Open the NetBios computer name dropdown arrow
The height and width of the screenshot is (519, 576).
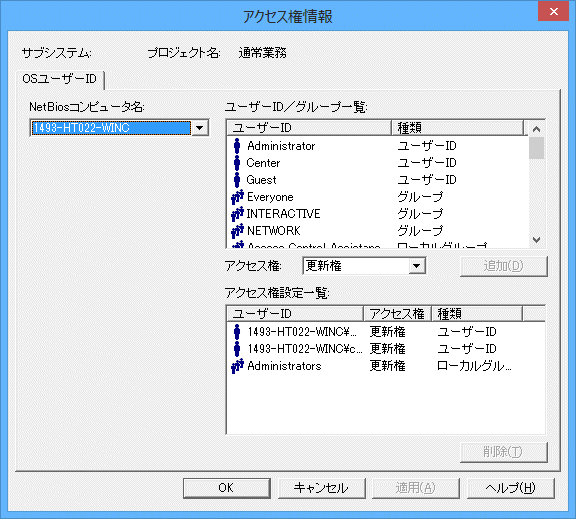pos(200,128)
